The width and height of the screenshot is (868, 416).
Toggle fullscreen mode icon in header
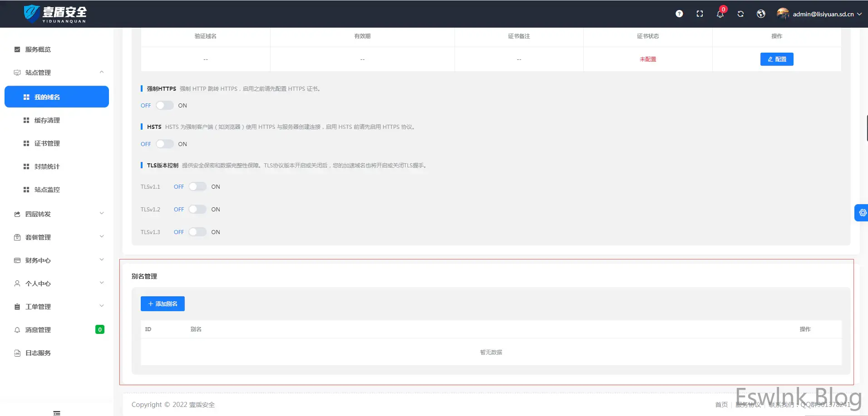pos(700,14)
